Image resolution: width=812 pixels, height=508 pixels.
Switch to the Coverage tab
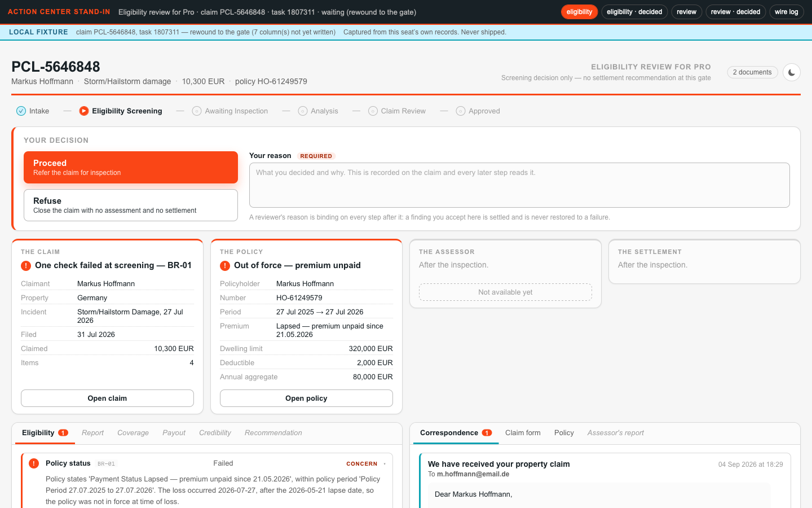(x=133, y=433)
